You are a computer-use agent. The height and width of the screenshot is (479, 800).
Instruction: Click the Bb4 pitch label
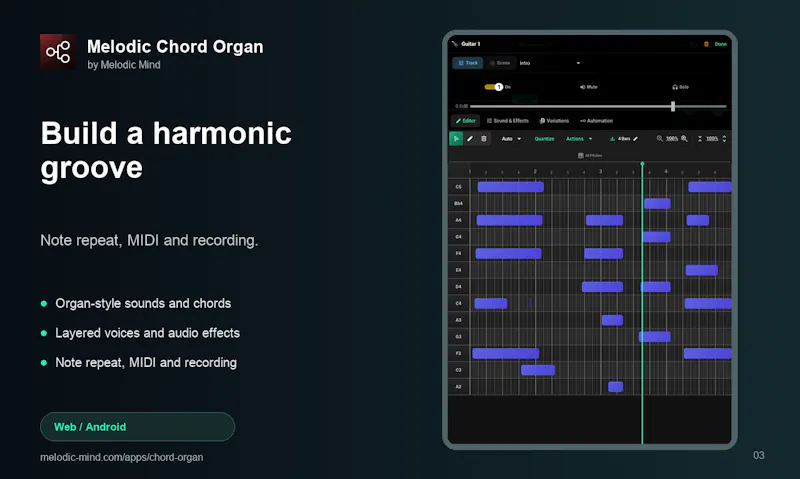pyautogui.click(x=458, y=204)
